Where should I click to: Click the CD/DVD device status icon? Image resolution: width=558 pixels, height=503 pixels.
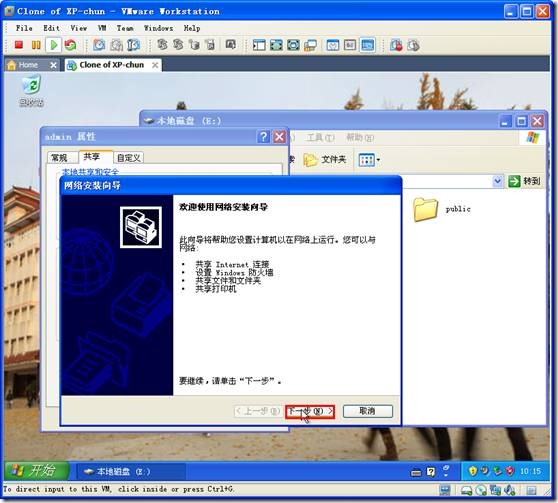[481, 491]
